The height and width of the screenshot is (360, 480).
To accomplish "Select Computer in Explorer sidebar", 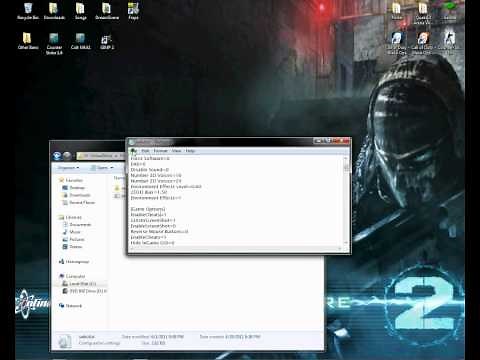I will 72,276.
